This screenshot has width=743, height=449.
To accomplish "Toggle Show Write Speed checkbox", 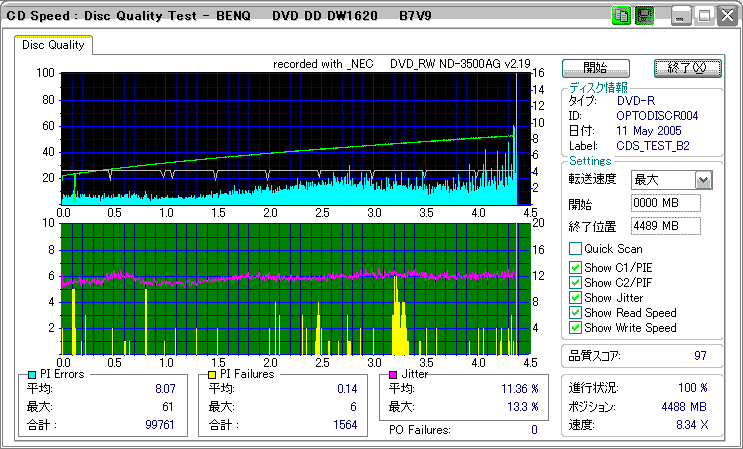I will (x=575, y=327).
